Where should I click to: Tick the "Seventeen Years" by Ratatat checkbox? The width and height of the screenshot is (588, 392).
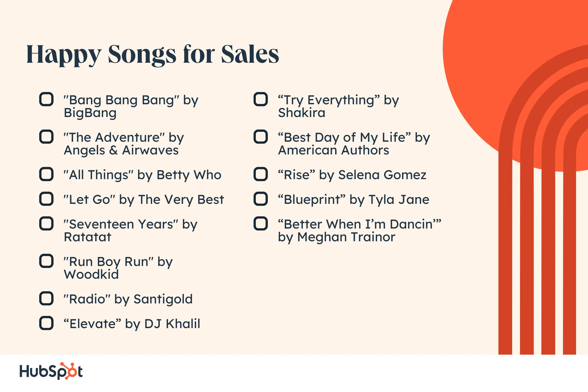tap(46, 223)
